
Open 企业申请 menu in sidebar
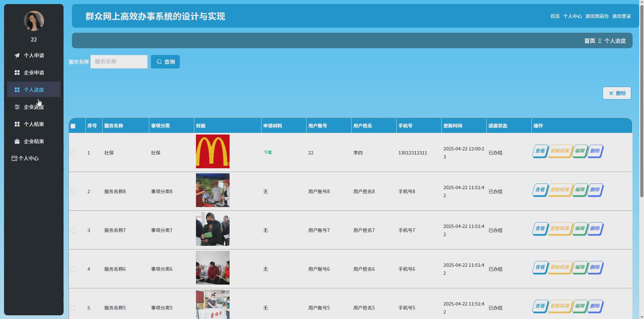[34, 73]
